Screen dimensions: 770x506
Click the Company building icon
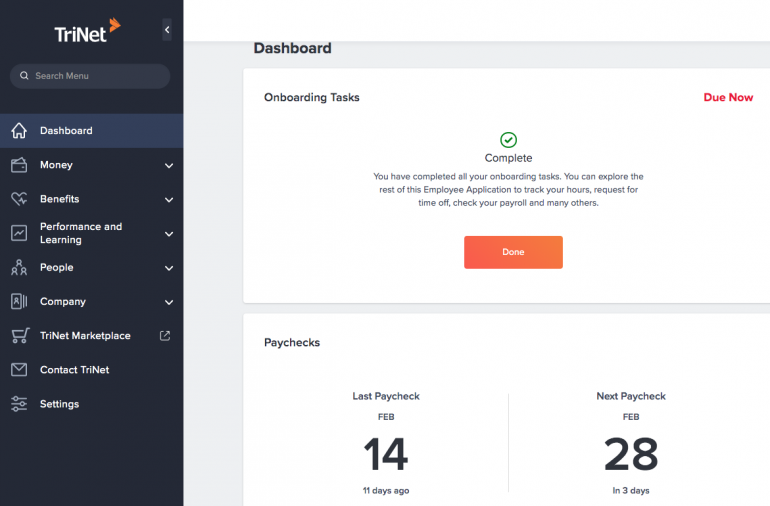tap(19, 301)
